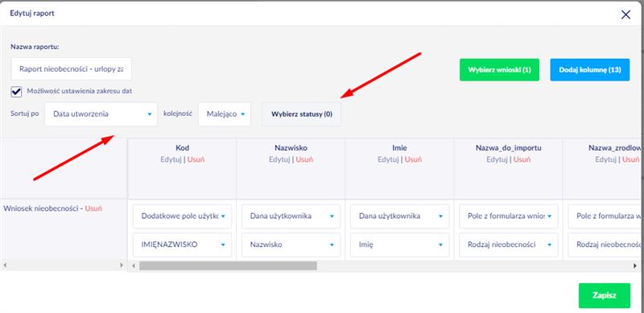Viewport: 644px width, 313px height.
Task: Toggle Możliwość ustawienia zakresu dat checkbox
Action: pyautogui.click(x=16, y=91)
